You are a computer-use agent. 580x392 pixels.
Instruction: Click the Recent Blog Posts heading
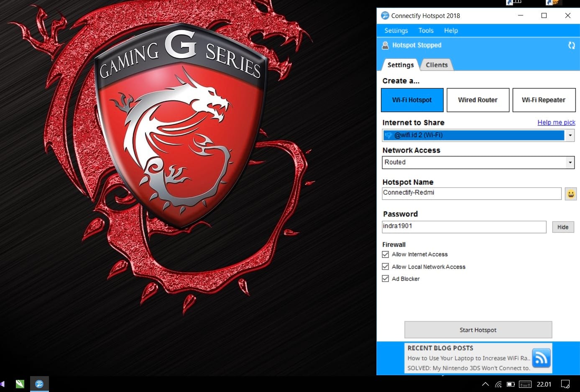point(440,348)
